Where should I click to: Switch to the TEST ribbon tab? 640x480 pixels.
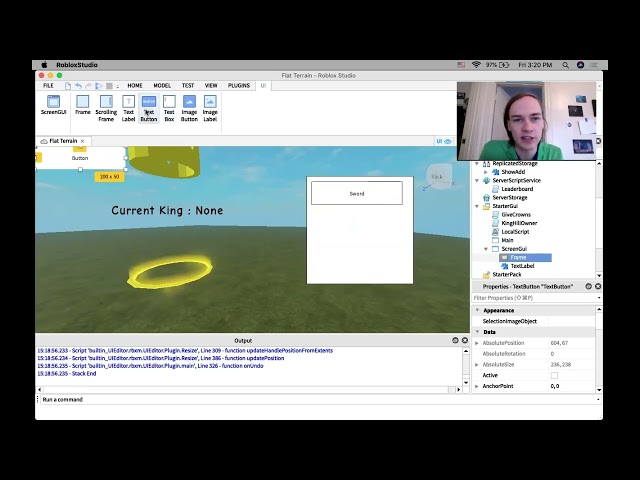click(188, 86)
